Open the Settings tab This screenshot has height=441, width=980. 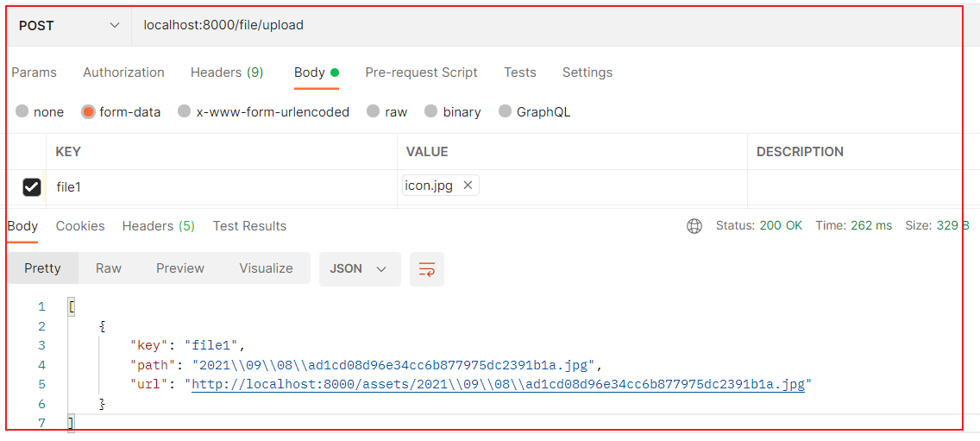click(x=587, y=72)
